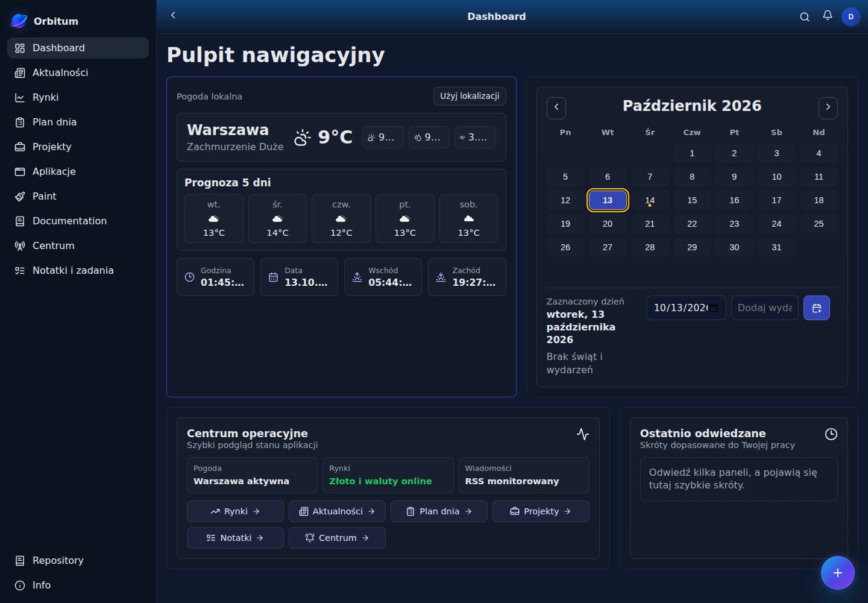868x603 pixels.
Task: Click the back arrow in the header
Action: tap(173, 16)
